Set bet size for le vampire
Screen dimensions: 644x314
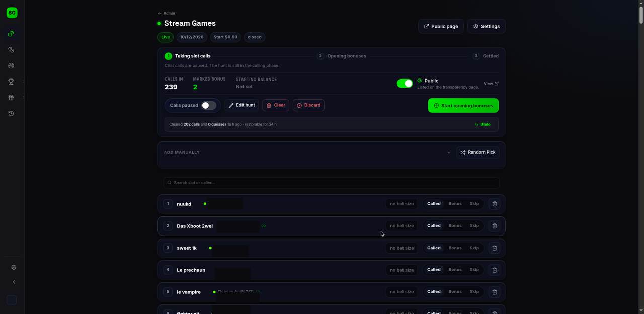pos(401,292)
